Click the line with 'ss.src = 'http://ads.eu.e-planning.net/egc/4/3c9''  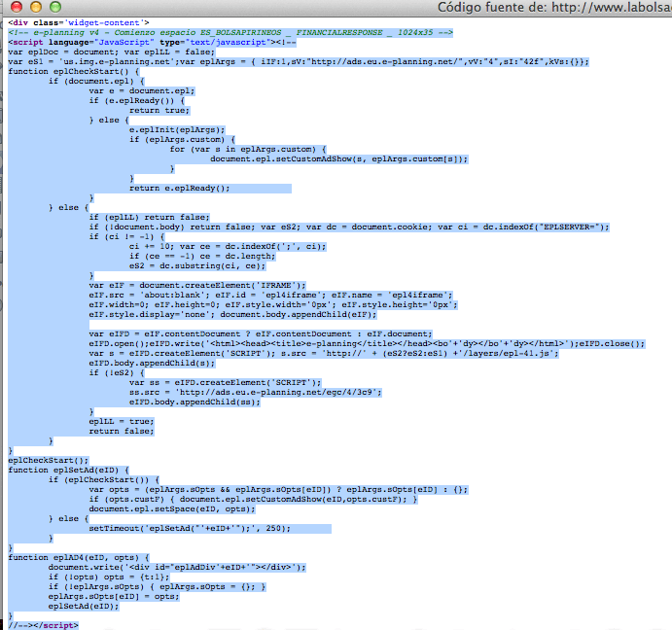point(256,392)
